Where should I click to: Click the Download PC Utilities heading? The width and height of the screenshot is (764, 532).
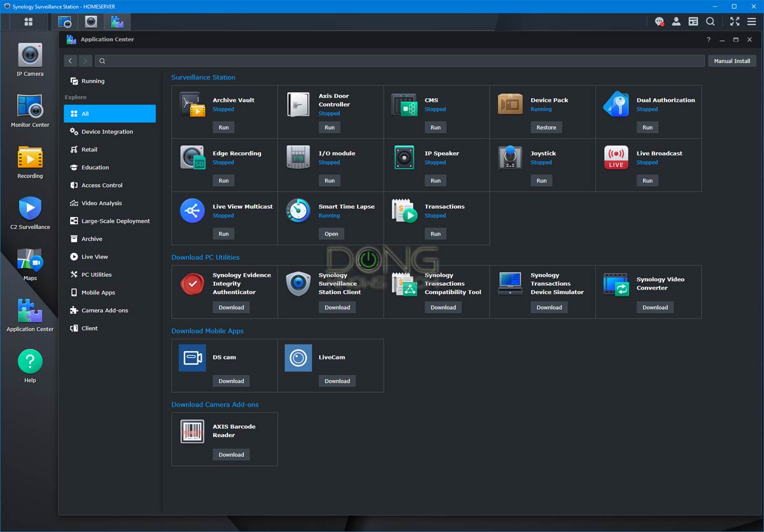pos(206,257)
